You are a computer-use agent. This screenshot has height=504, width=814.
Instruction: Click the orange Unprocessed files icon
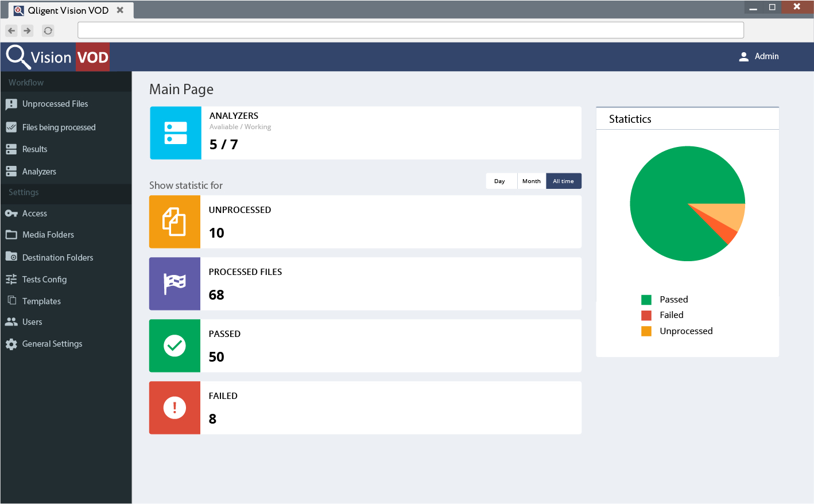tap(175, 222)
